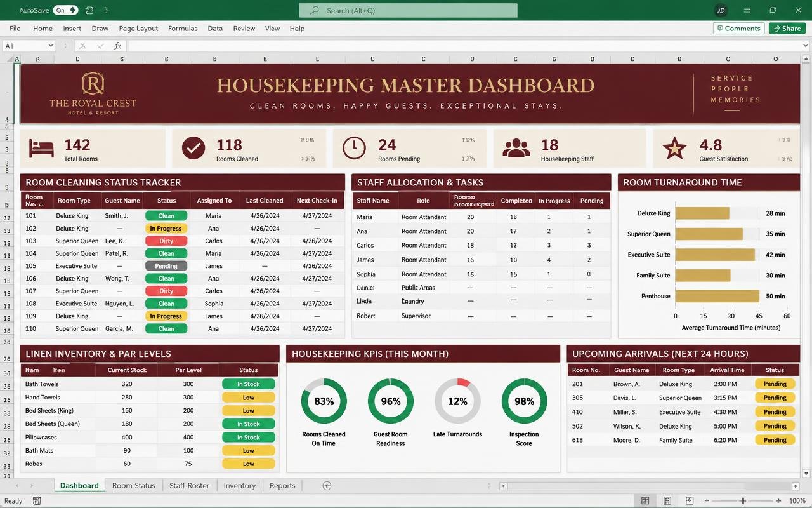
Task: Click the macro recording status bar icon
Action: coord(36,501)
